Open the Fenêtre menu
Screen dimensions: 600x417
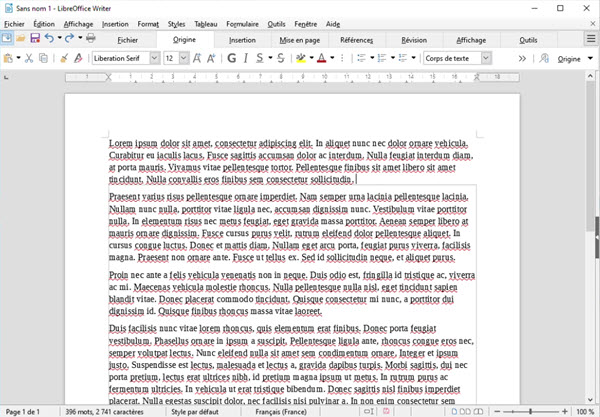pos(305,24)
